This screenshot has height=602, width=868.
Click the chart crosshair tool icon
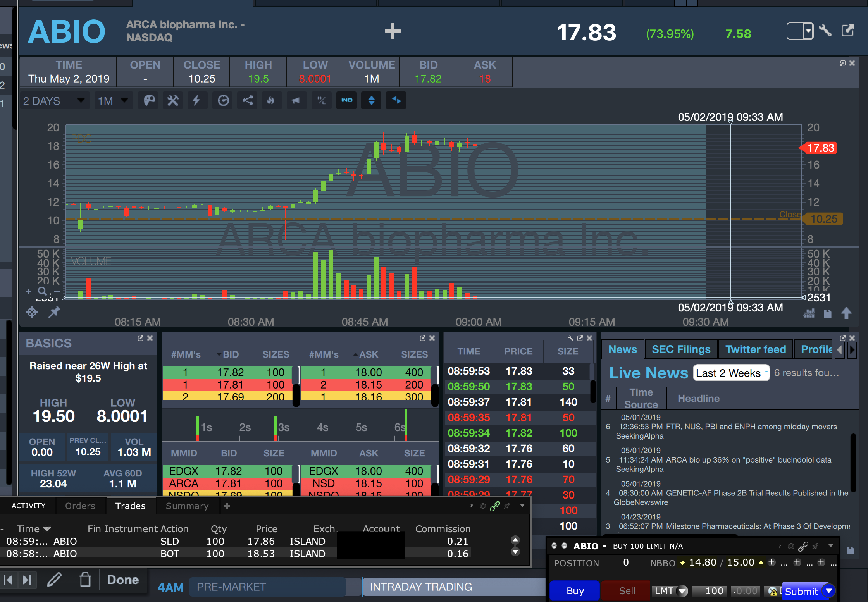pos(32,312)
